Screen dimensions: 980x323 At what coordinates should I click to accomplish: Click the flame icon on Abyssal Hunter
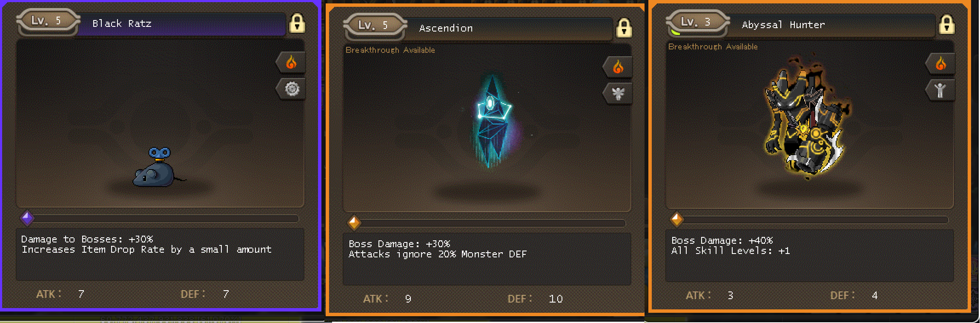point(941,64)
